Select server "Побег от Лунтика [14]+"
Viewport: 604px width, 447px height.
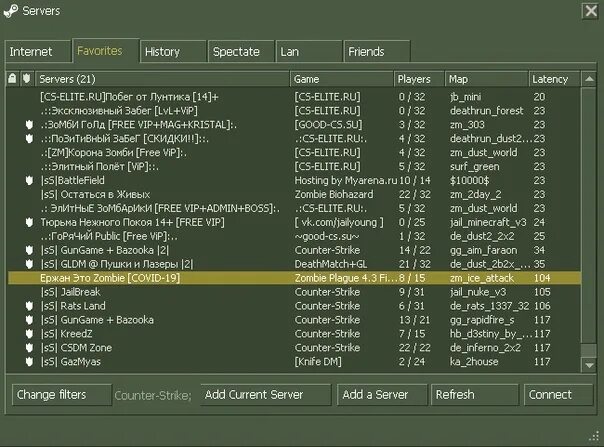[294, 97]
